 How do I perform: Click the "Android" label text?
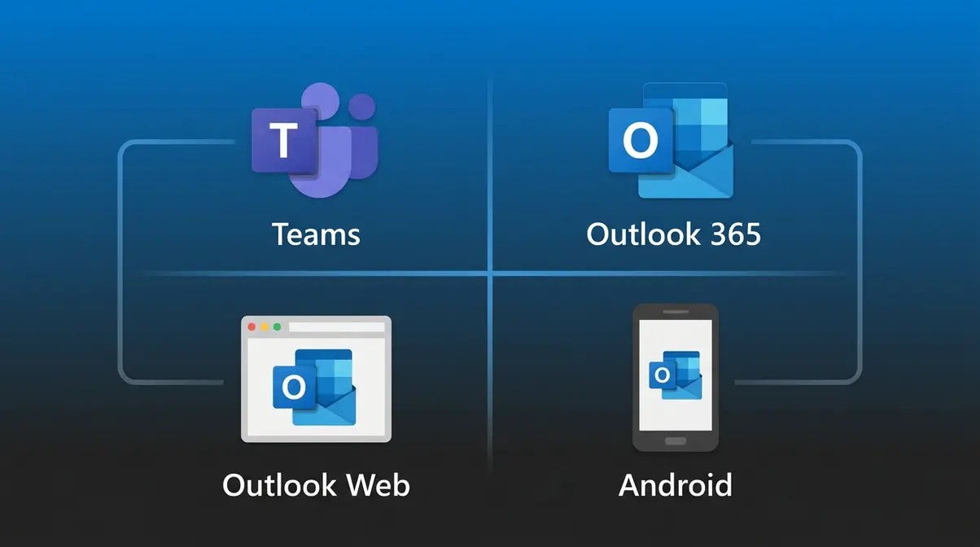pyautogui.click(x=676, y=485)
